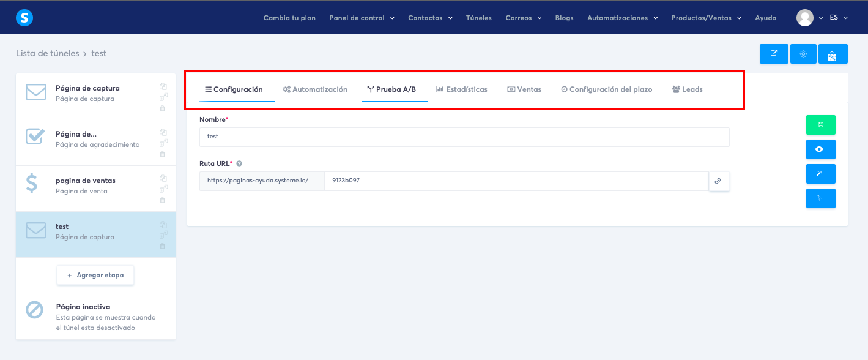Screen dimensions: 868x360
Task: Click inside the Nombre text field
Action: [x=464, y=137]
